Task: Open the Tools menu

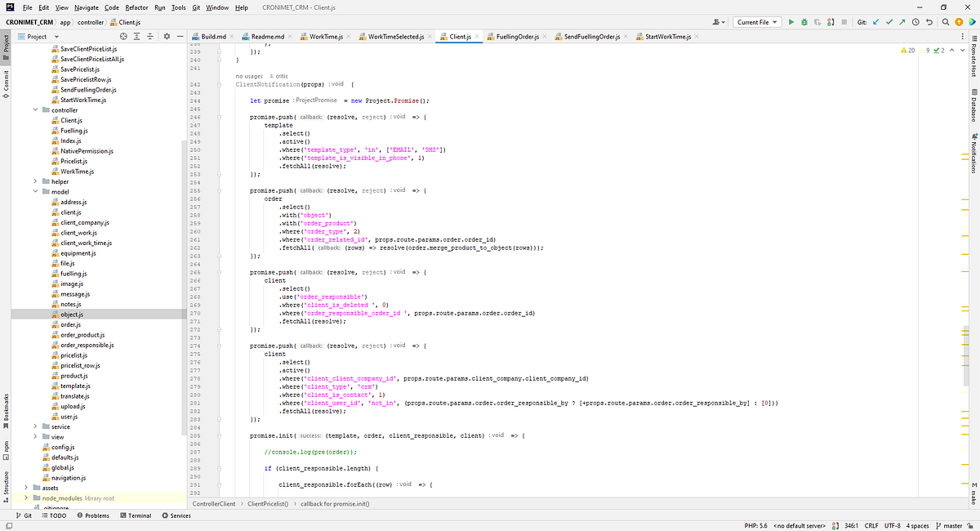Action: click(x=178, y=7)
